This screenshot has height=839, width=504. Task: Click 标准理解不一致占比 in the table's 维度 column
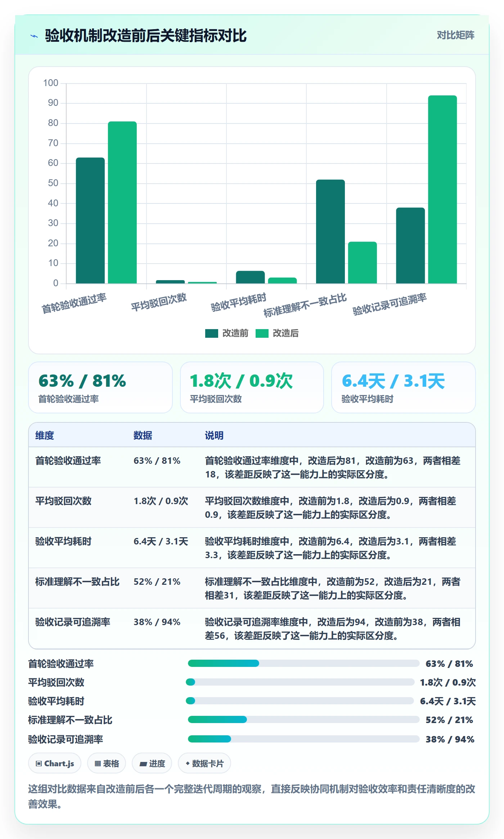point(77,582)
